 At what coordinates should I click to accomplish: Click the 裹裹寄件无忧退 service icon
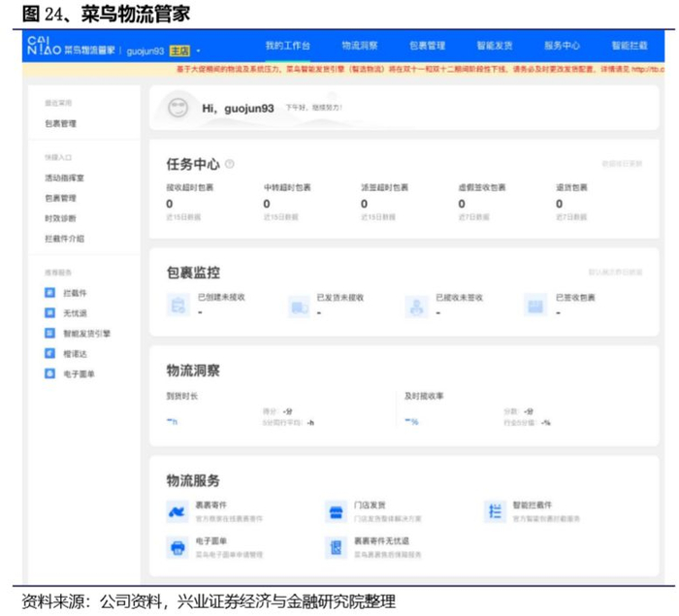pyautogui.click(x=336, y=547)
